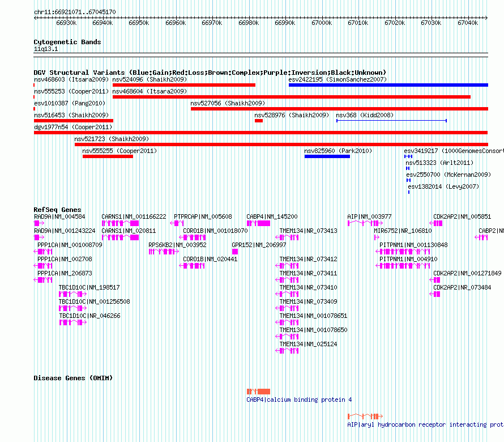Screen dimensions: 504x442
Task: Click the nsv528976 (Shaikh2009) short red bar
Action: point(259,121)
